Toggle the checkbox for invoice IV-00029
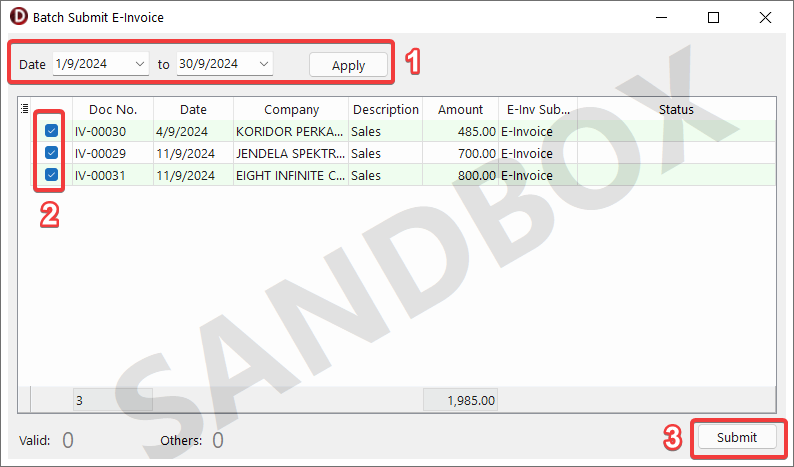 (51, 153)
